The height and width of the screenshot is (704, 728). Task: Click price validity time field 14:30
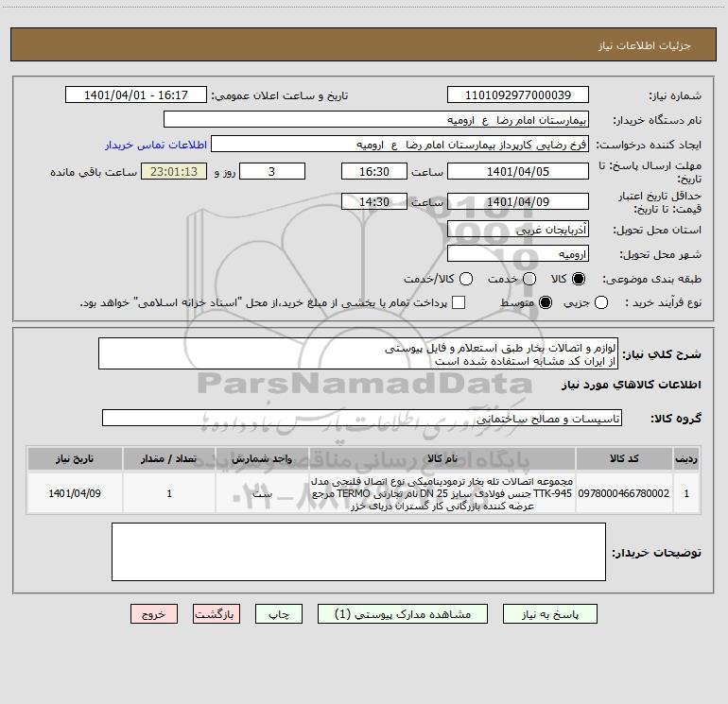[374, 201]
